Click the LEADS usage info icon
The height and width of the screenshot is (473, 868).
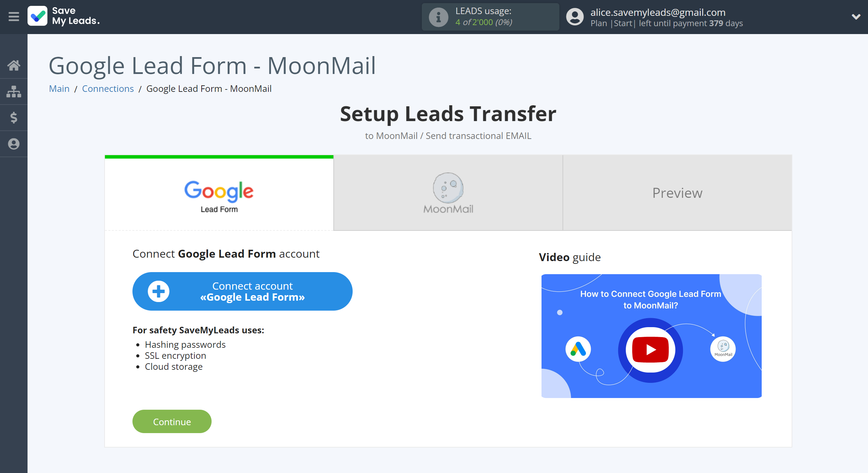(x=438, y=16)
